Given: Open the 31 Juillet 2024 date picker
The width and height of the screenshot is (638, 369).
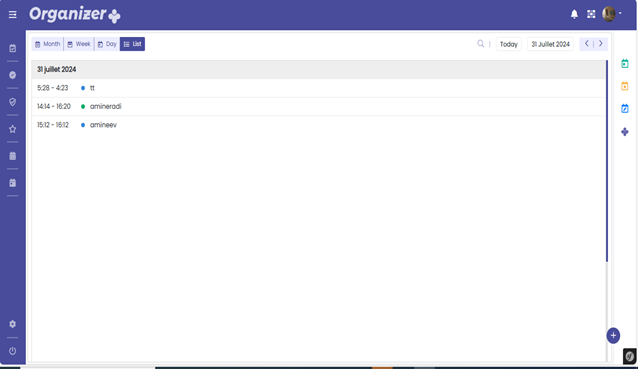Looking at the screenshot, I should point(551,44).
